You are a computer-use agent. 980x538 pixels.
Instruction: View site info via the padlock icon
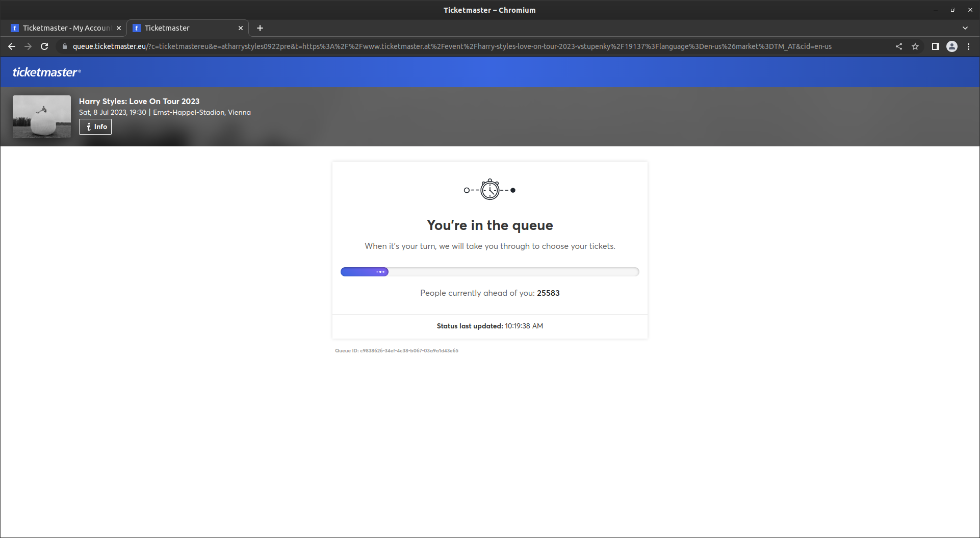tap(65, 46)
